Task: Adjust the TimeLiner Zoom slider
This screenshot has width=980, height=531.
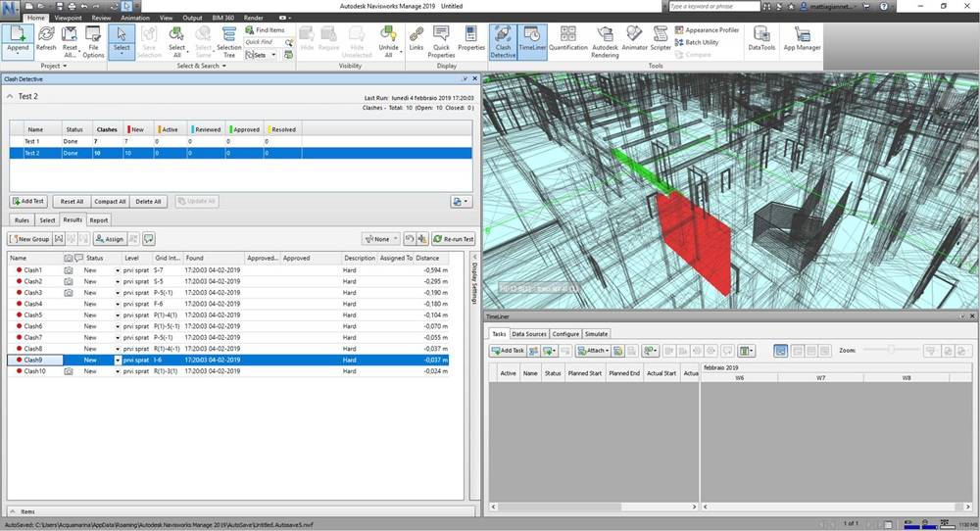Action: tap(891, 351)
